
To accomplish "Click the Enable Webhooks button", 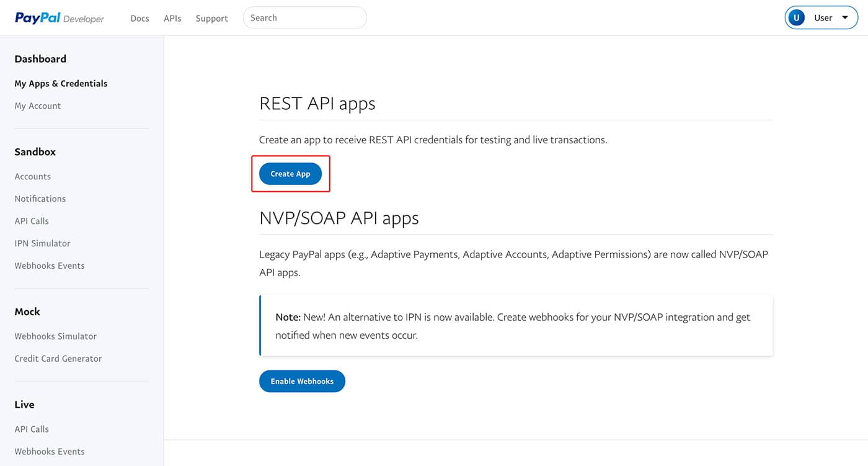I will (x=302, y=381).
